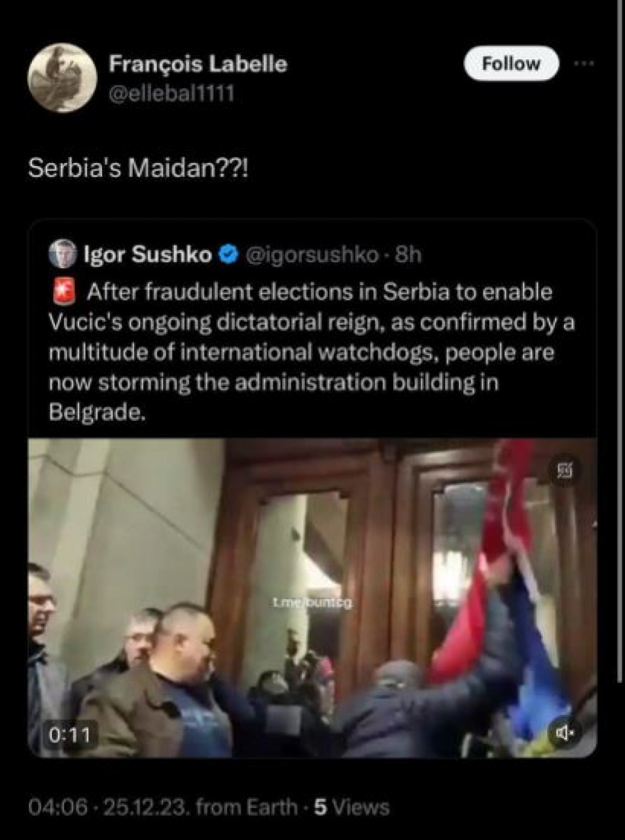Viewport: 625px width, 840px height.
Task: Play the quoted tweet video
Action: (312, 598)
